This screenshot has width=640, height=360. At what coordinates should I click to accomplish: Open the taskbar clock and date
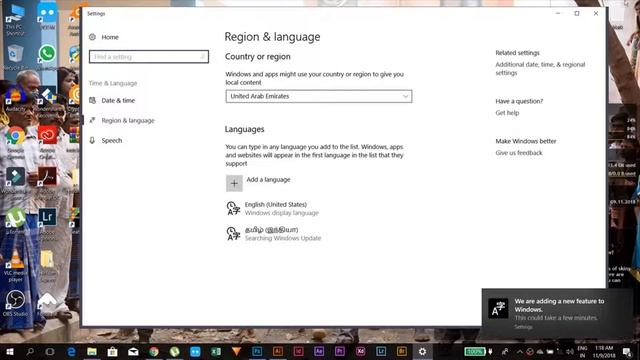[x=604, y=352]
